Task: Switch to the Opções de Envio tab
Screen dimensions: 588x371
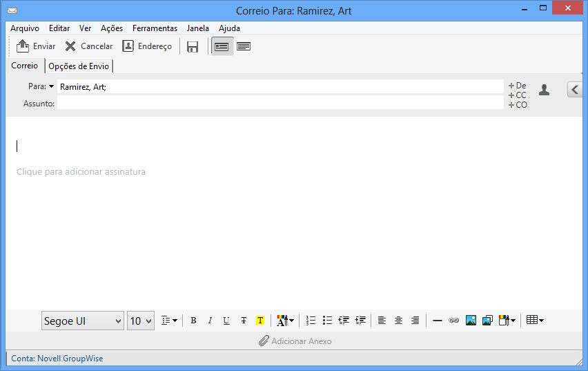Action: point(79,66)
